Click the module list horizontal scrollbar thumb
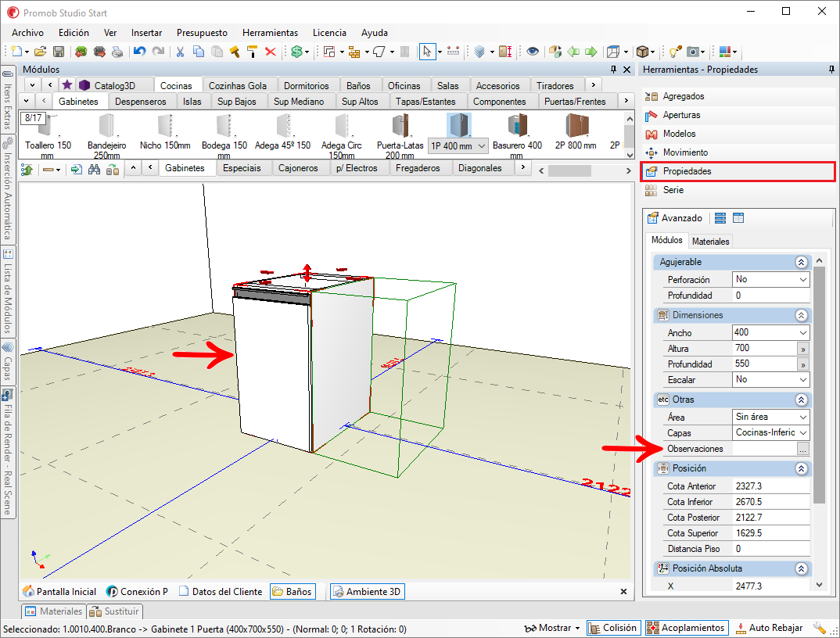The image size is (840, 638). (x=569, y=170)
